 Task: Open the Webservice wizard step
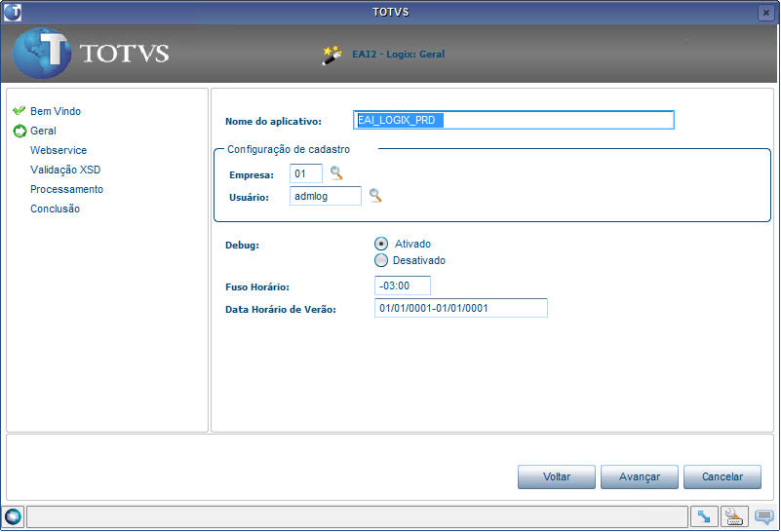pyautogui.click(x=59, y=150)
